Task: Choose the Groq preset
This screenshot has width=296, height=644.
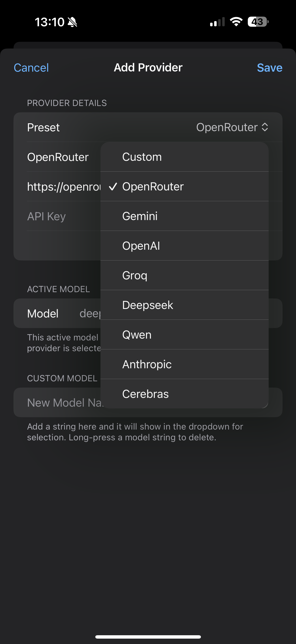Action: tap(184, 275)
